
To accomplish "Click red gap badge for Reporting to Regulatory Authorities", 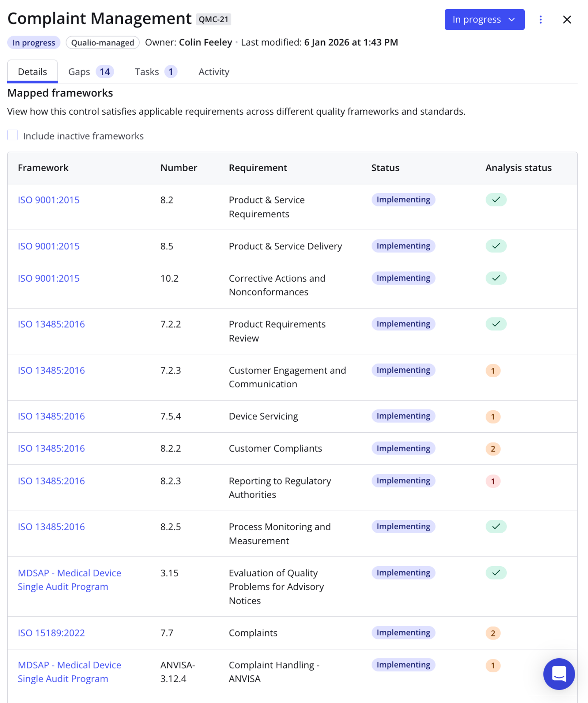I will (x=493, y=481).
